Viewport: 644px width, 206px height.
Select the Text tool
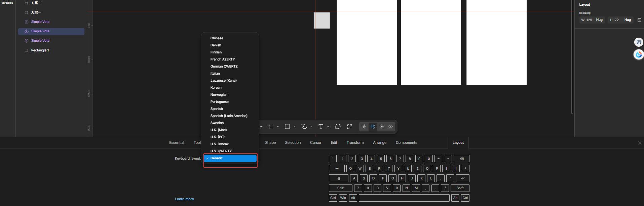[x=321, y=127]
